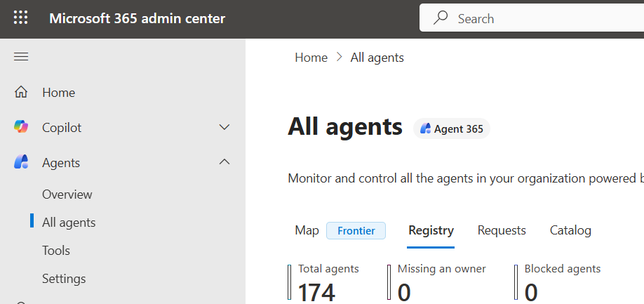Switch to the Map tab
The image size is (644, 304).
[x=307, y=230]
